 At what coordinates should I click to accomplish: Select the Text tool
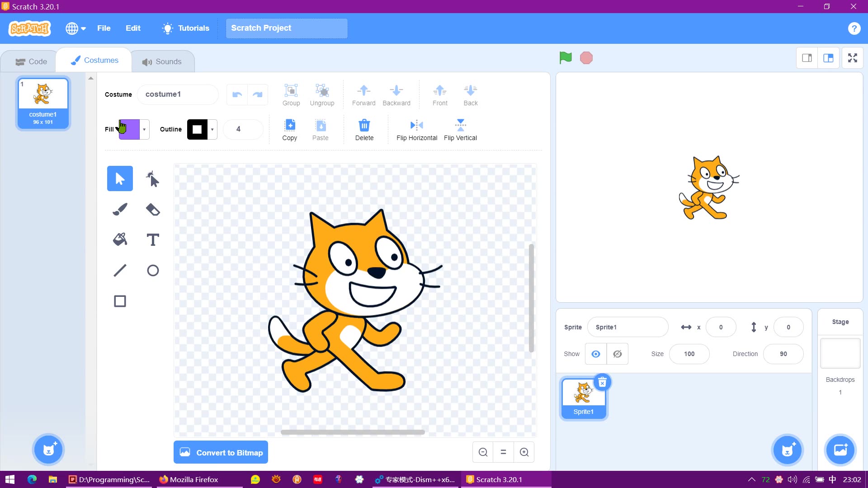coord(152,239)
